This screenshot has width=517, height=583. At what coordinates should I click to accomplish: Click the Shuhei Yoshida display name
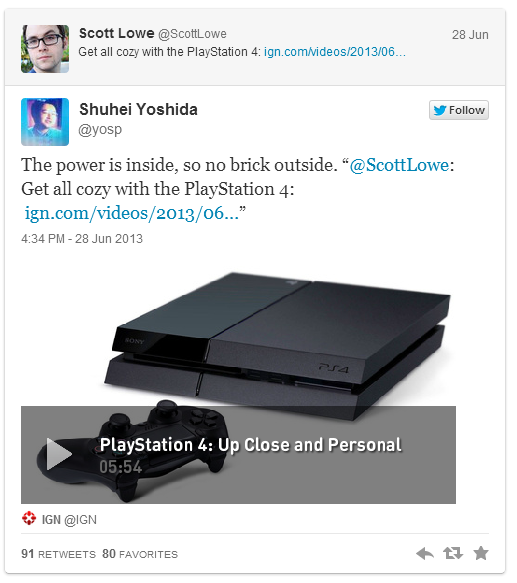pos(138,109)
